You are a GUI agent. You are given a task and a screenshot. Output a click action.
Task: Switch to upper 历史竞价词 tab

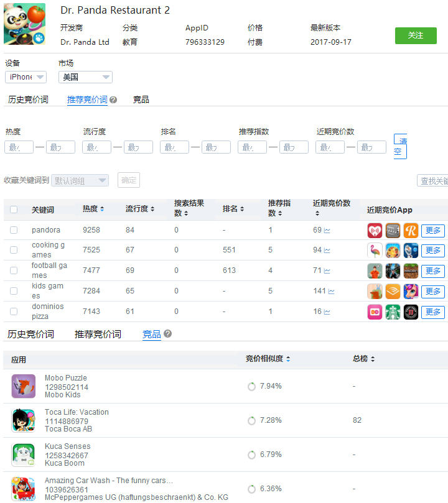click(28, 99)
